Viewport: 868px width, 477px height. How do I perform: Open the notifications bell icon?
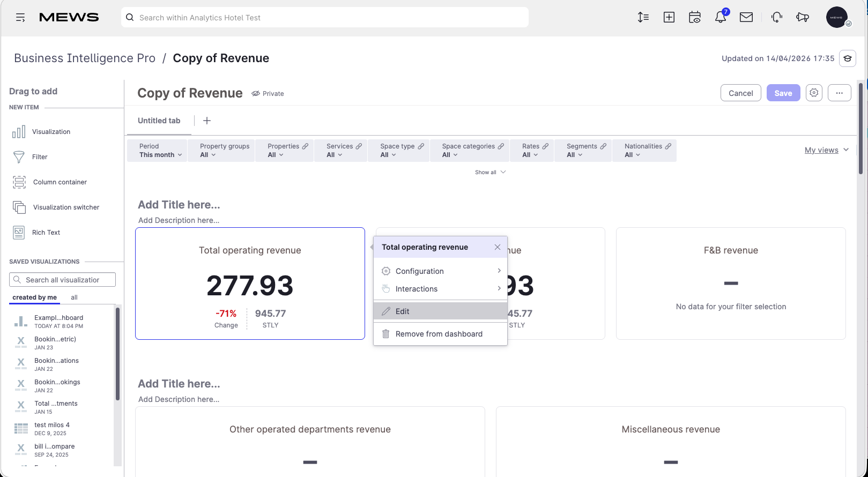pyautogui.click(x=721, y=17)
